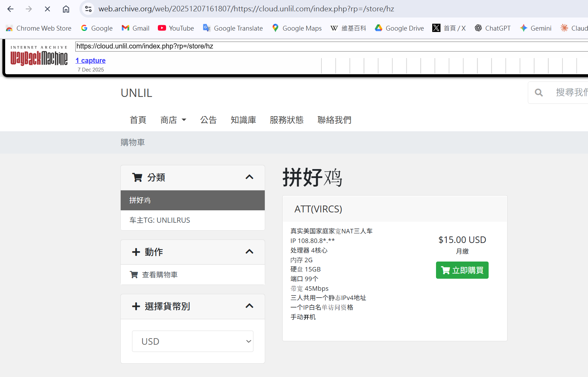588x377 pixels.
Task: Stop page loading with the X icon
Action: [x=47, y=9]
